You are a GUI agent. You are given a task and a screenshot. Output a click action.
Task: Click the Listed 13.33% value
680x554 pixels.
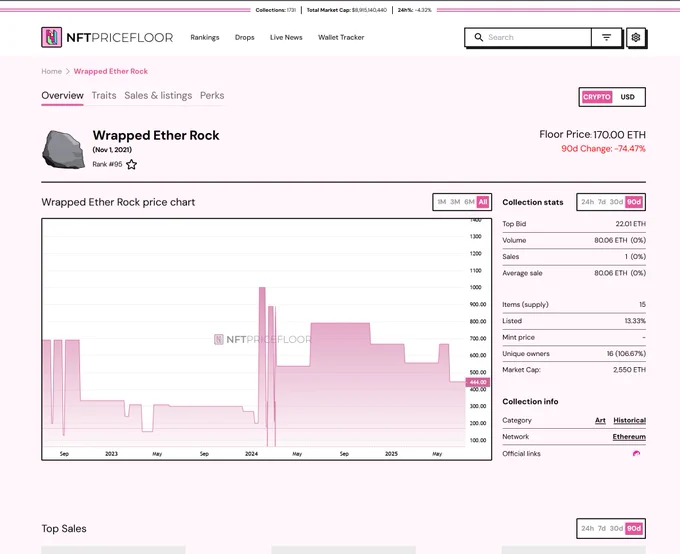coord(635,321)
